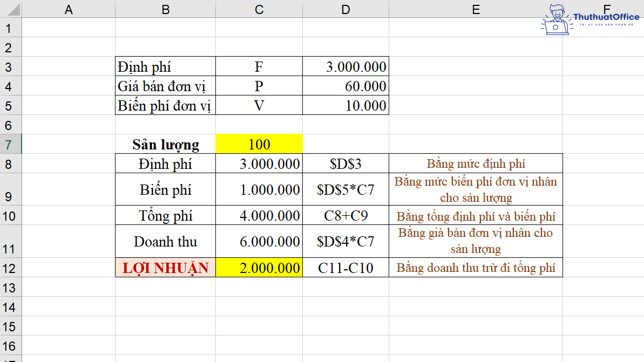The width and height of the screenshot is (644, 362).
Task: Select the Doanh thu label cell
Action: (x=166, y=241)
